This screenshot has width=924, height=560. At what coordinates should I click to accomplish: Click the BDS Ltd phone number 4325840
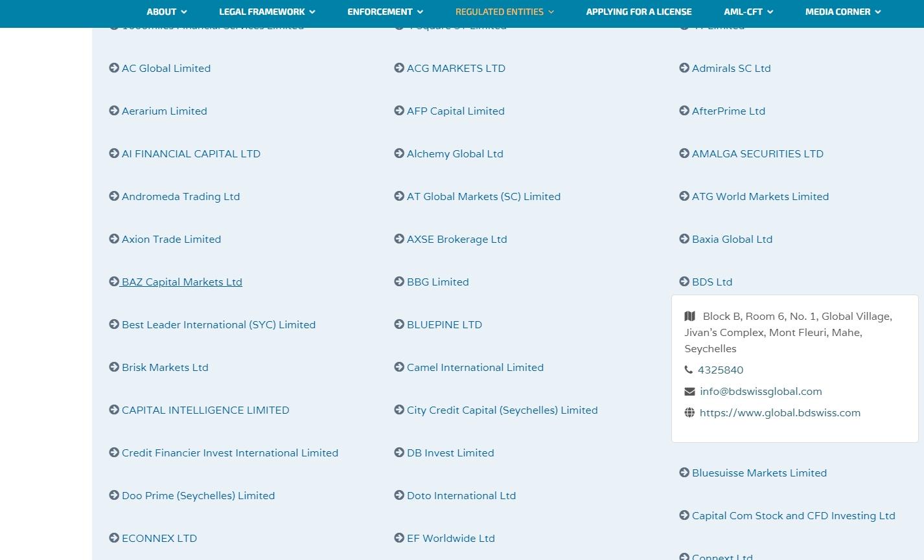[721, 370]
